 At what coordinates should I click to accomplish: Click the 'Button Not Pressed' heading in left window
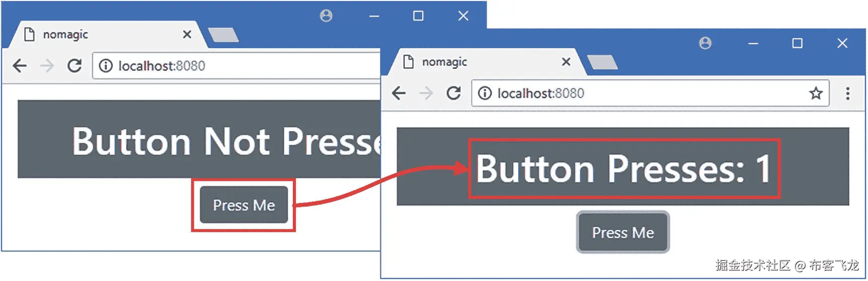pyautogui.click(x=226, y=141)
